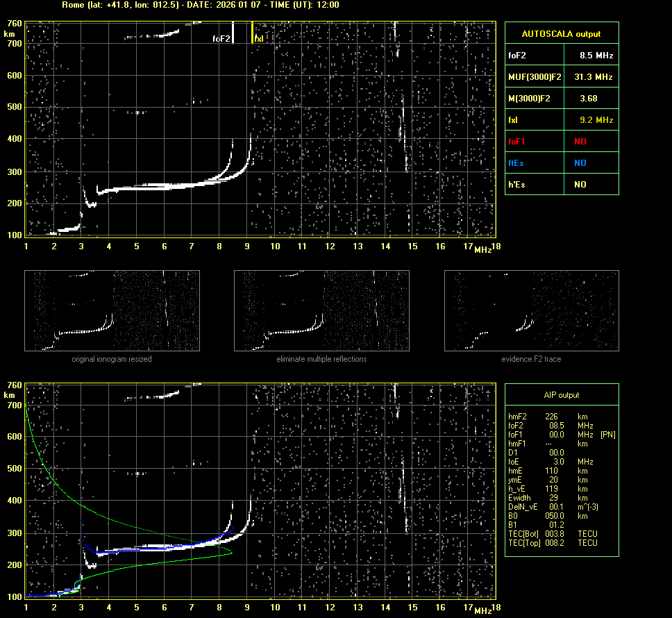The width and height of the screenshot is (672, 618).
Task: Click the TEC[Top] 008.2 TECU entry
Action: coord(553,542)
